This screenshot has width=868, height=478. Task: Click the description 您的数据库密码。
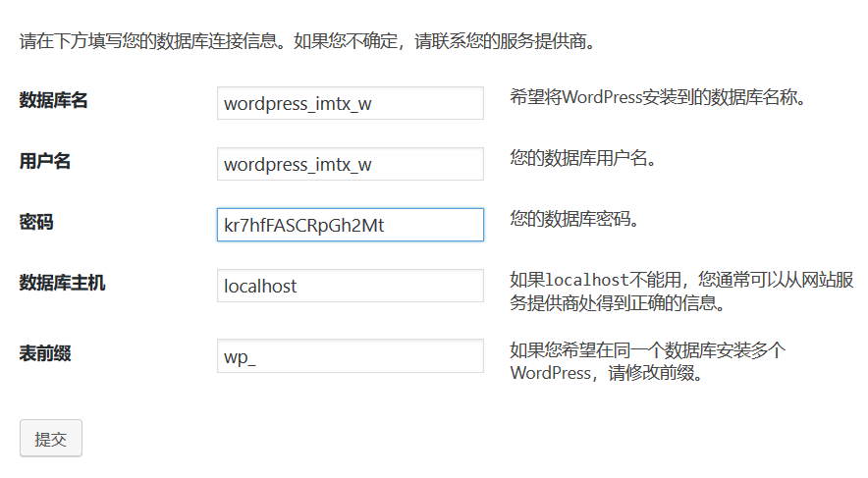575,219
